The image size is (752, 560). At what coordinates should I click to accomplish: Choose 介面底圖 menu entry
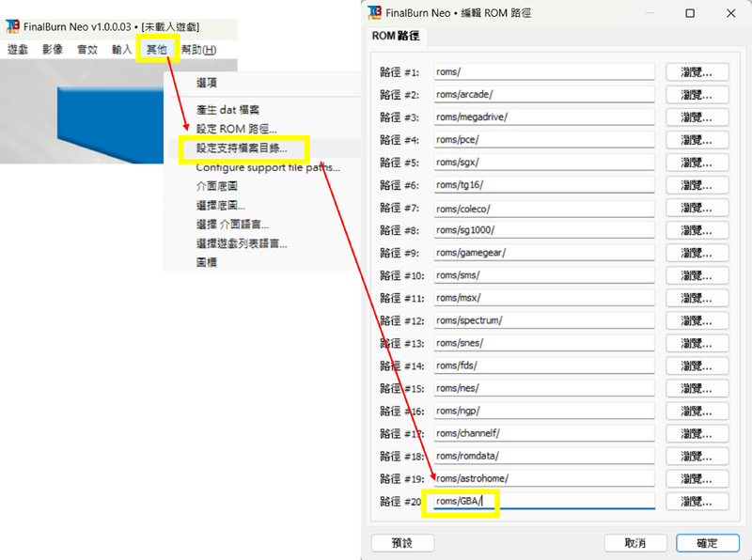(216, 186)
